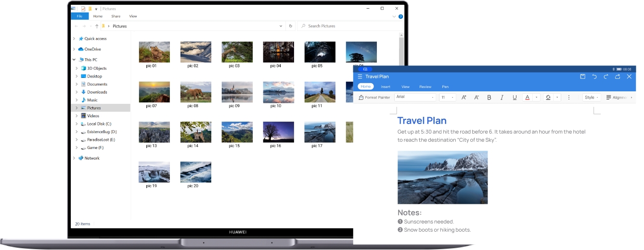This screenshot has width=644, height=250.
Task: Switch to Explorer View ribbon tab
Action: 133,16
